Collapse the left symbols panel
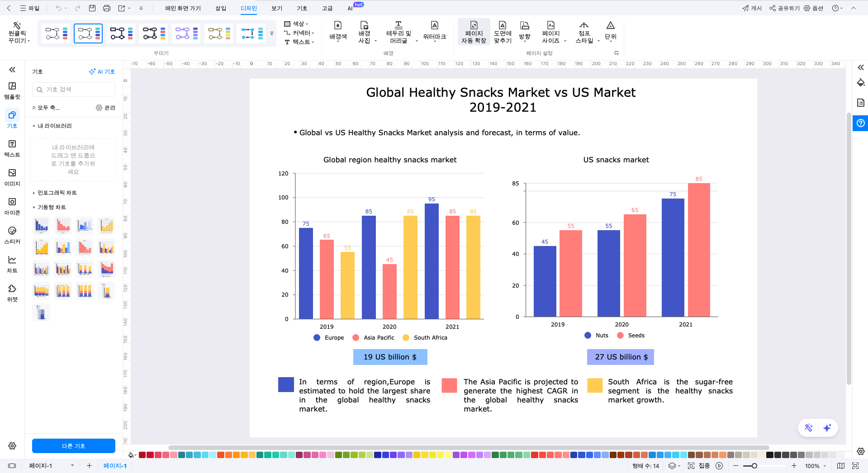This screenshot has height=473, width=868. pos(12,70)
